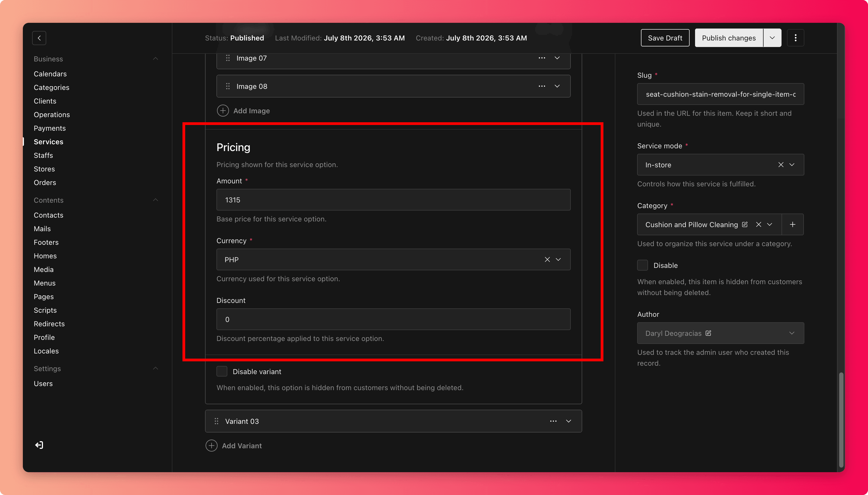Viewport: 868px width, 495px height.
Task: Open Publish changes dropdown arrow
Action: [x=772, y=38]
